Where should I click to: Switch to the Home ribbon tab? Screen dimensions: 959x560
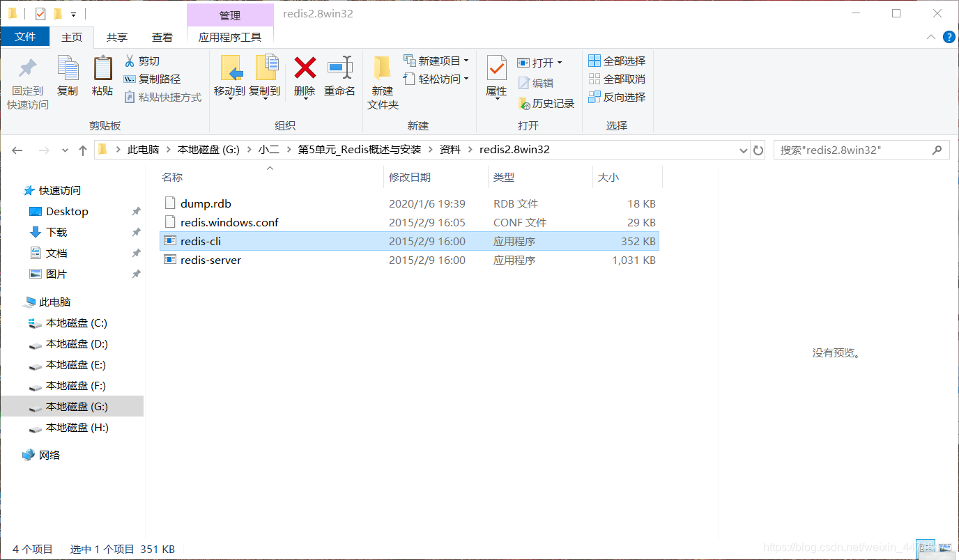point(72,37)
